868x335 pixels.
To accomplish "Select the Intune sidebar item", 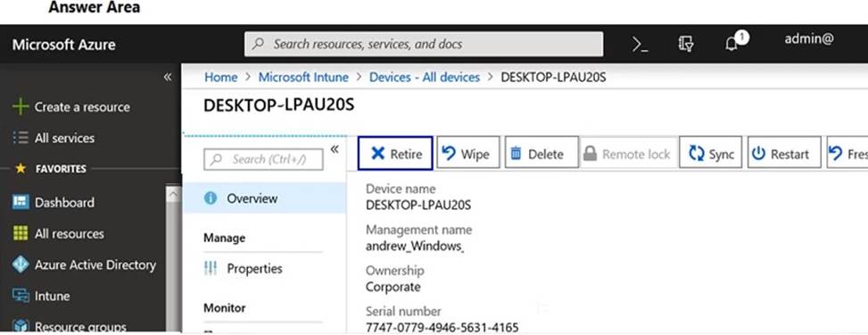I will [41, 297].
